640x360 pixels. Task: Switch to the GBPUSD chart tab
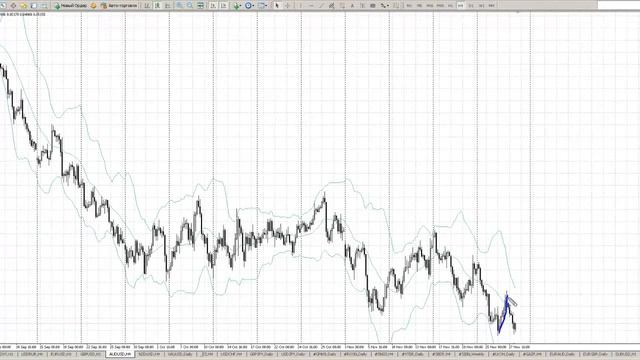pyautogui.click(x=91, y=354)
